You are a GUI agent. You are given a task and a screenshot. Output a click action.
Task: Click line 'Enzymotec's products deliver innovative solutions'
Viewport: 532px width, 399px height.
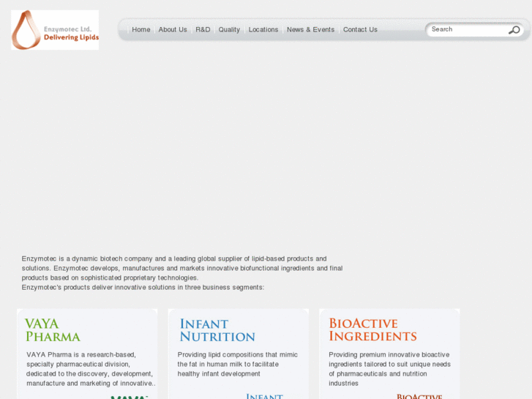[x=143, y=287]
